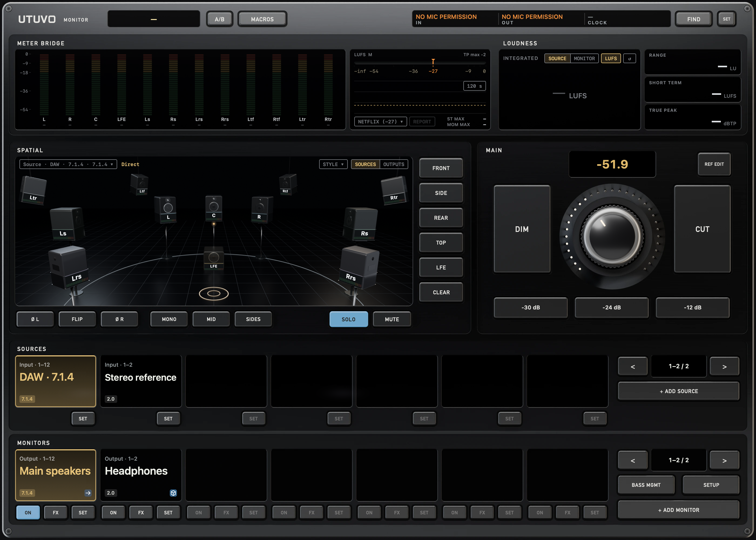756x540 pixels.
Task: Toggle MUTE mode
Action: (x=392, y=319)
